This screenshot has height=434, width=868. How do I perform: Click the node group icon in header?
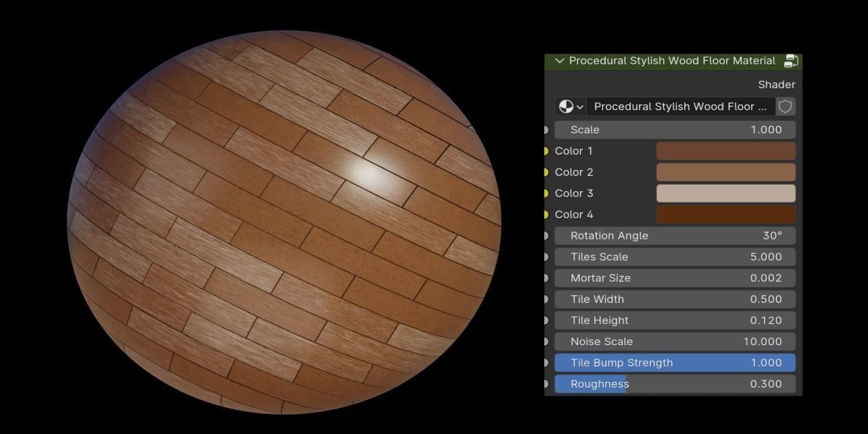(791, 61)
